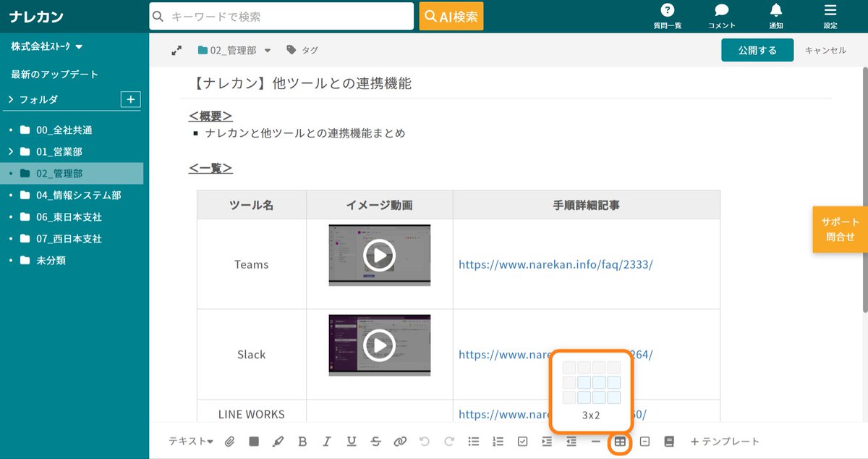This screenshot has height=459, width=868.
Task: Toggle underline formatting
Action: point(352,441)
